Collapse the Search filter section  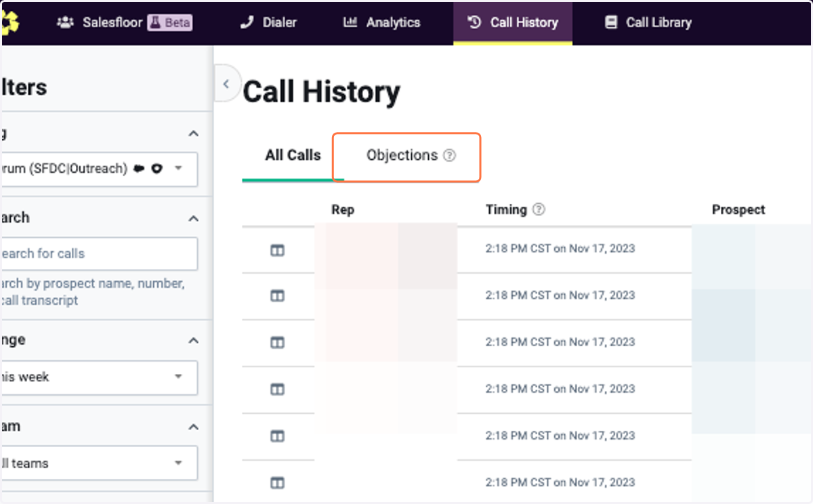click(x=194, y=218)
